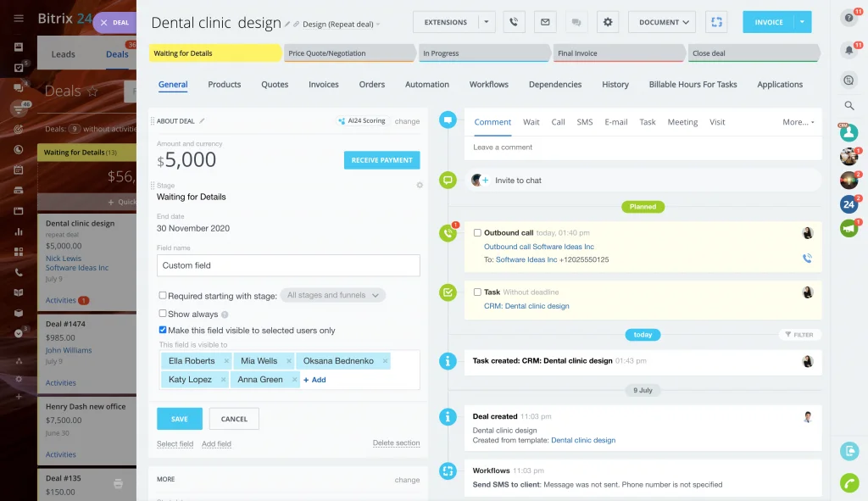The image size is (868, 501).
Task: Expand the Document dropdown button
Action: coord(662,22)
